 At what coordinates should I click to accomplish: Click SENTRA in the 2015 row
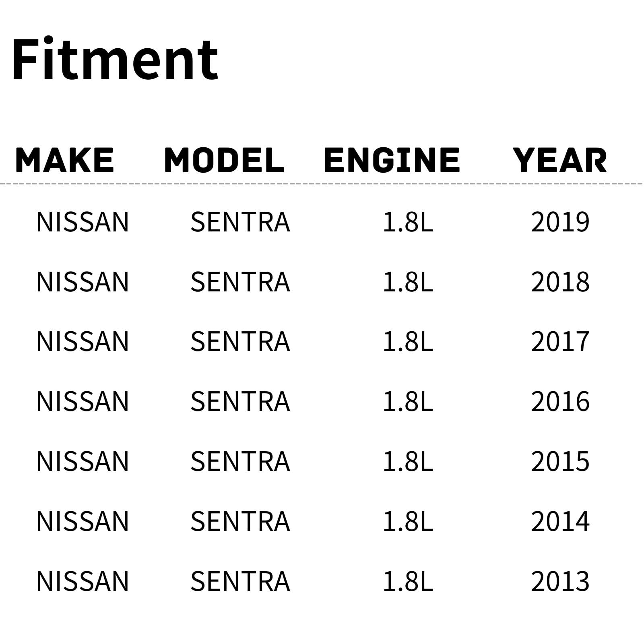[x=240, y=461]
